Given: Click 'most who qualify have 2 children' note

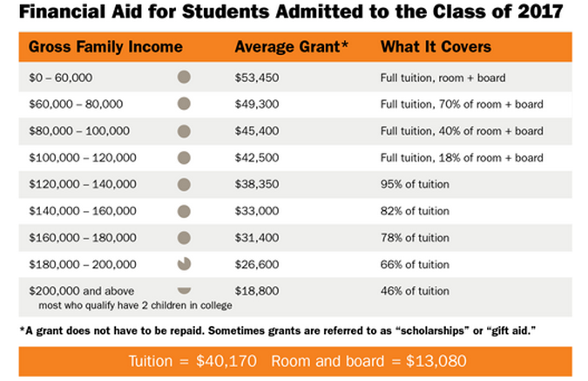Looking at the screenshot, I should [x=135, y=305].
